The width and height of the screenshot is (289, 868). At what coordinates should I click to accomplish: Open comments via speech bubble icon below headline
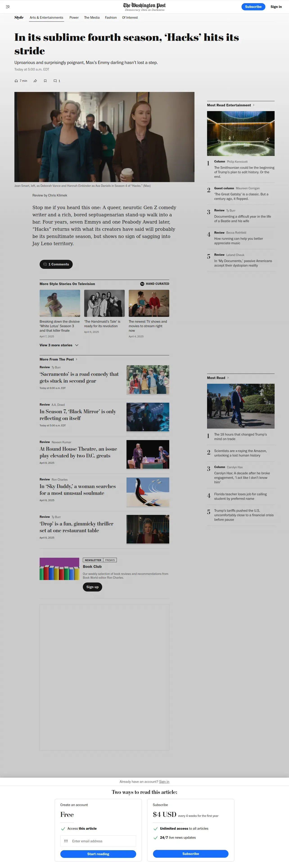[x=55, y=81]
